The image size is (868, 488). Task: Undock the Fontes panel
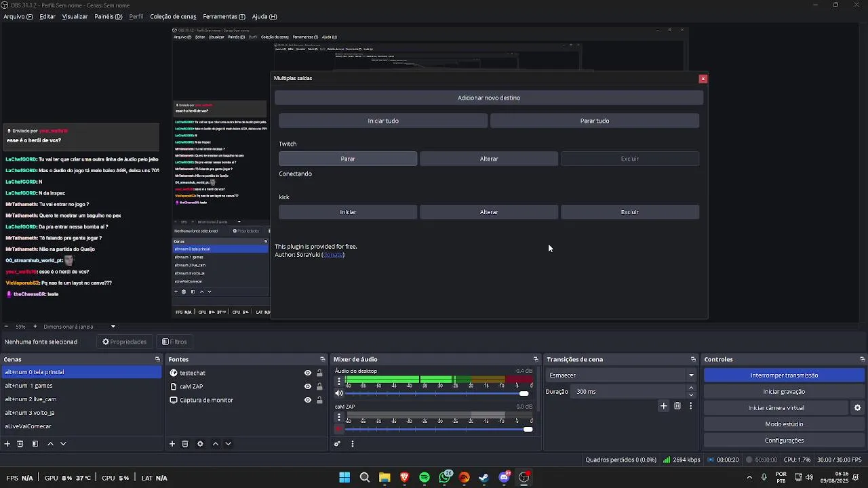[x=323, y=359]
